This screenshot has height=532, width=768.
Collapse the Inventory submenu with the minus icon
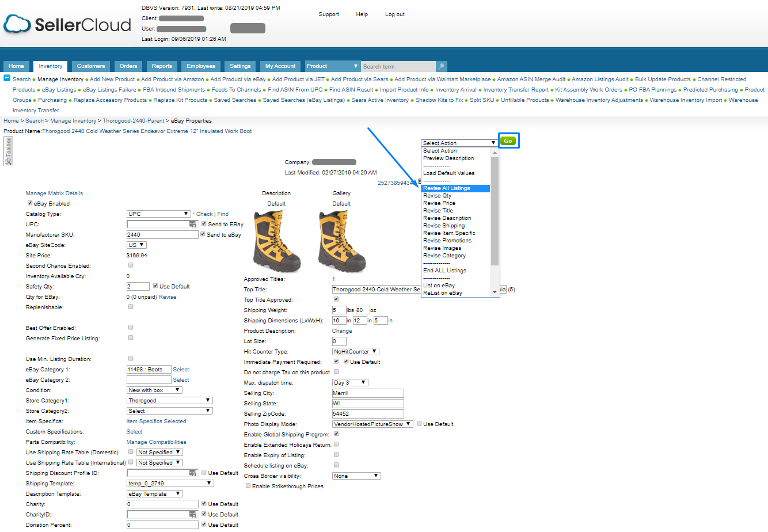click(x=7, y=78)
